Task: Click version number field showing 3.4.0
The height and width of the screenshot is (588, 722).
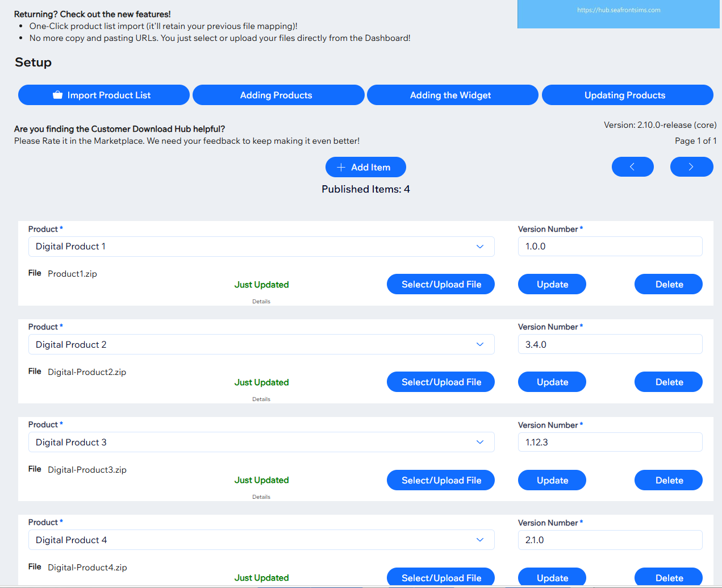Action: [x=610, y=344]
